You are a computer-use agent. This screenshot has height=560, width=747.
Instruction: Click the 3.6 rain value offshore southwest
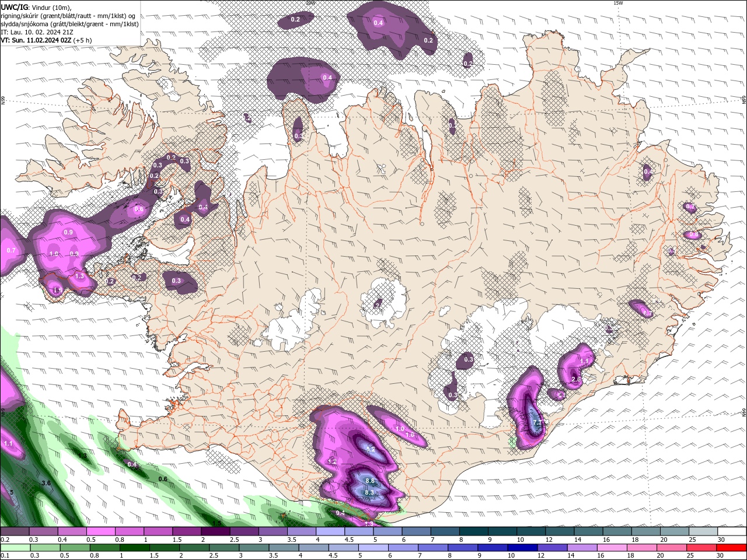click(x=46, y=483)
